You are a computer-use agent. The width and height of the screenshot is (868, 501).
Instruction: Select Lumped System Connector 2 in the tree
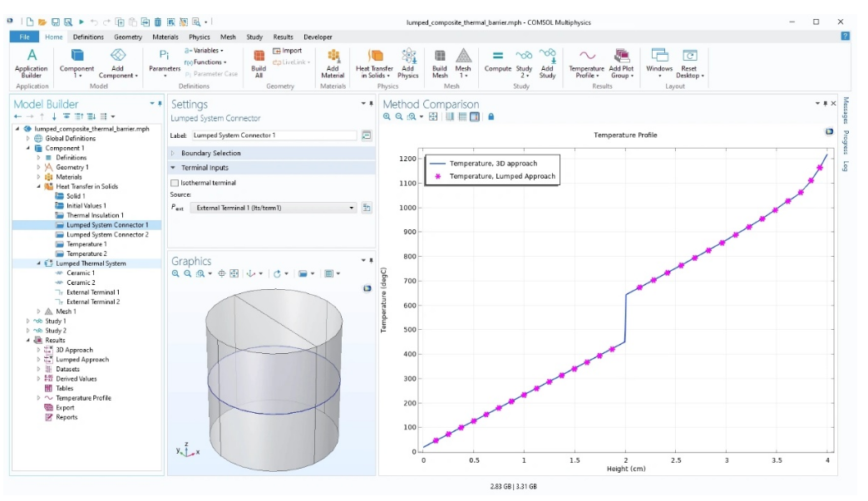(x=107, y=234)
